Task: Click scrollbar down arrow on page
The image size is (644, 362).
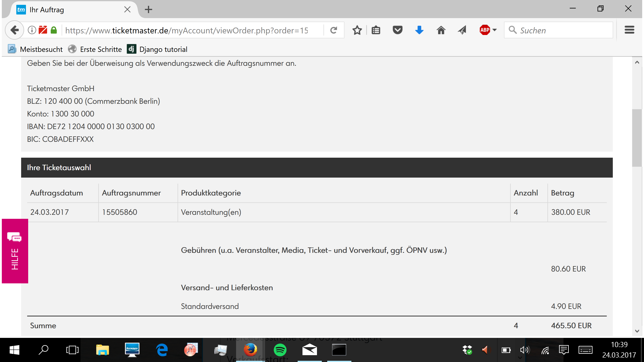Action: 637,331
